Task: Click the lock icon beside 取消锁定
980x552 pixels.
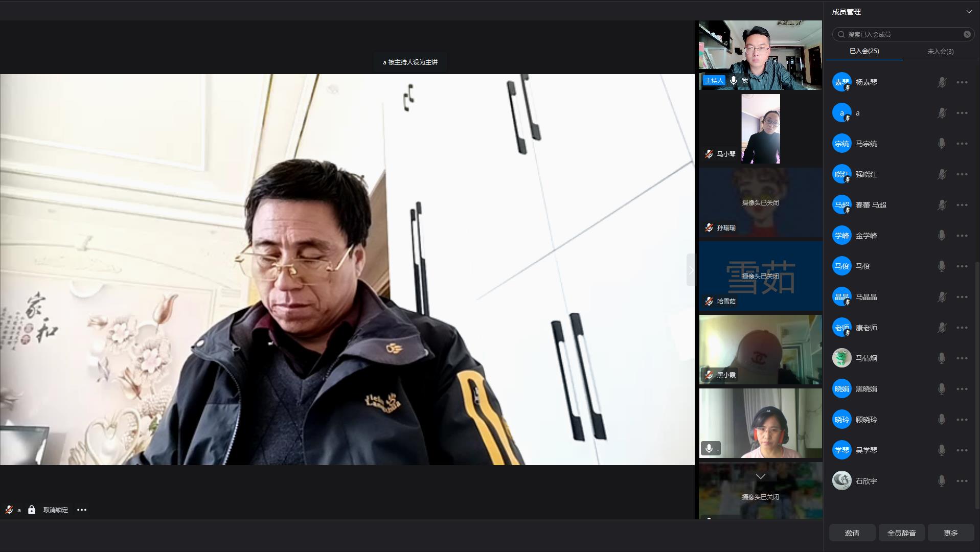Action: coord(32,510)
